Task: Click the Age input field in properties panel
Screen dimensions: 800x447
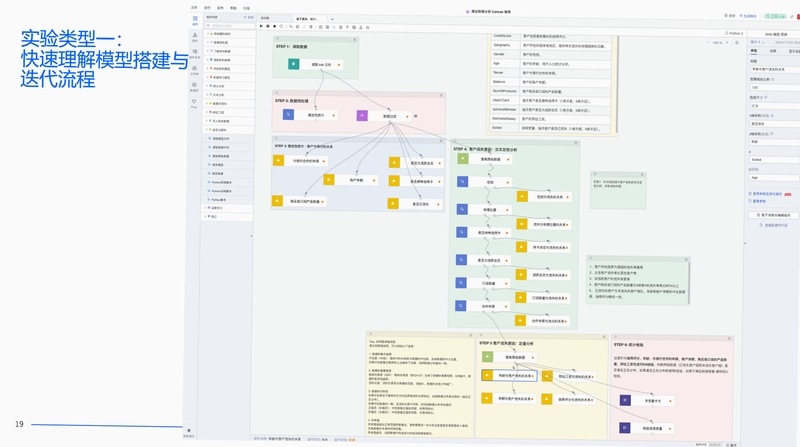Action: [775, 178]
